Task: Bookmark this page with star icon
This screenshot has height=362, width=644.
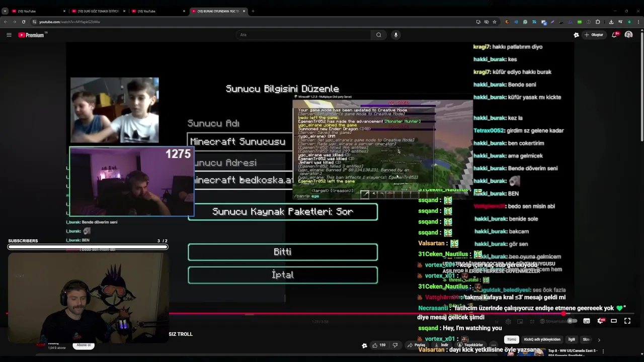Action: (x=495, y=22)
